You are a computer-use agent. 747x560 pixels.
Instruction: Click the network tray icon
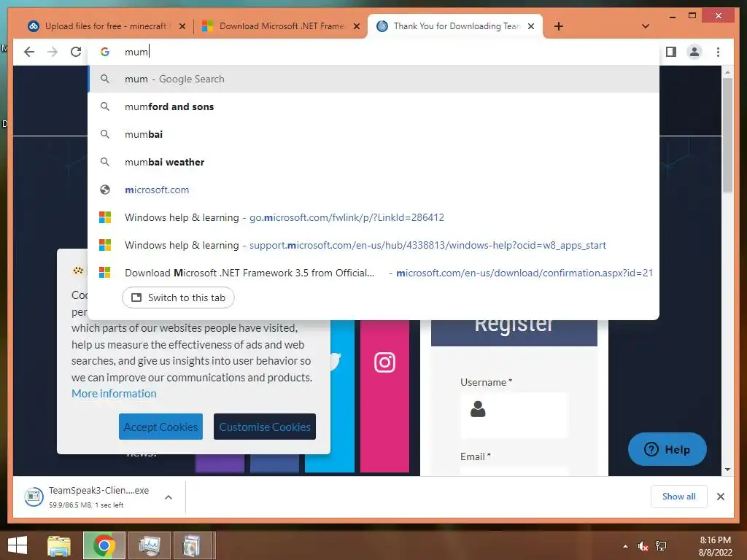tap(661, 546)
